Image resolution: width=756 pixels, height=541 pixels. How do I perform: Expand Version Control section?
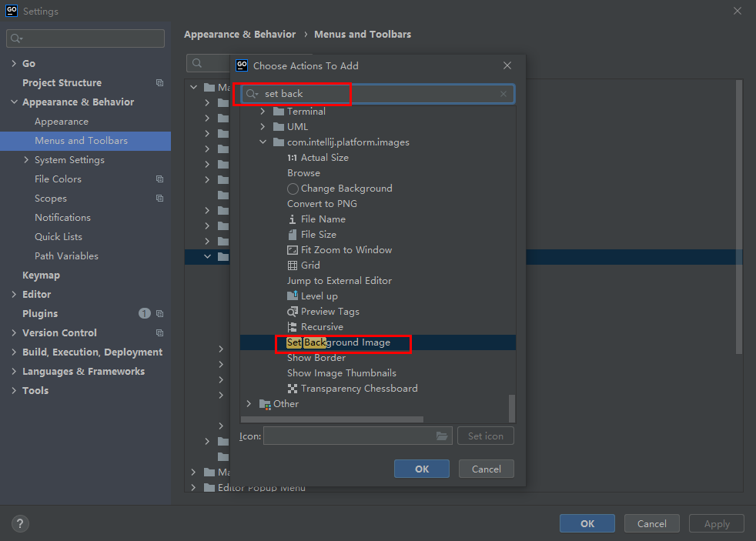point(14,333)
